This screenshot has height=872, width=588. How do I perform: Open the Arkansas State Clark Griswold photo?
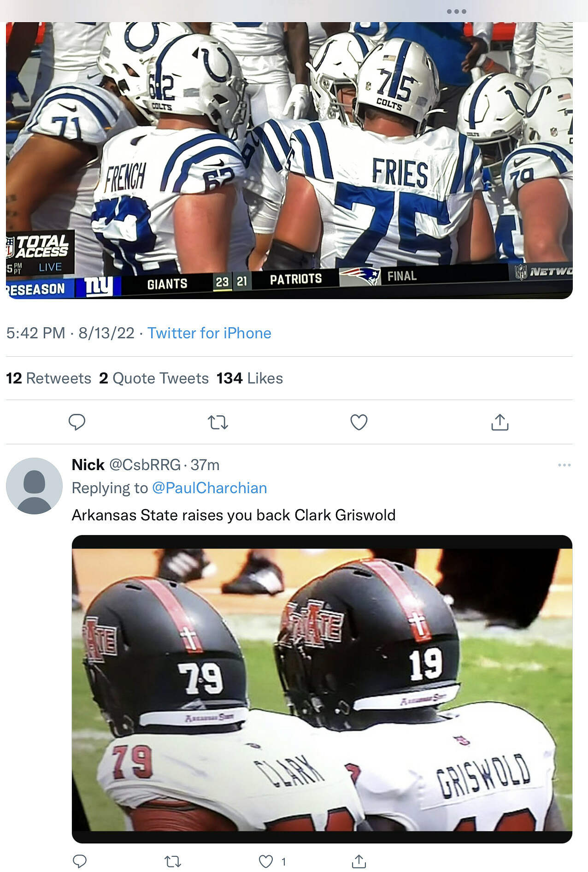322,689
